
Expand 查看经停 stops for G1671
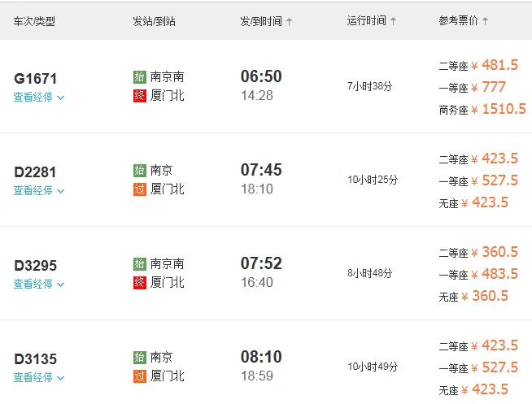[38, 98]
